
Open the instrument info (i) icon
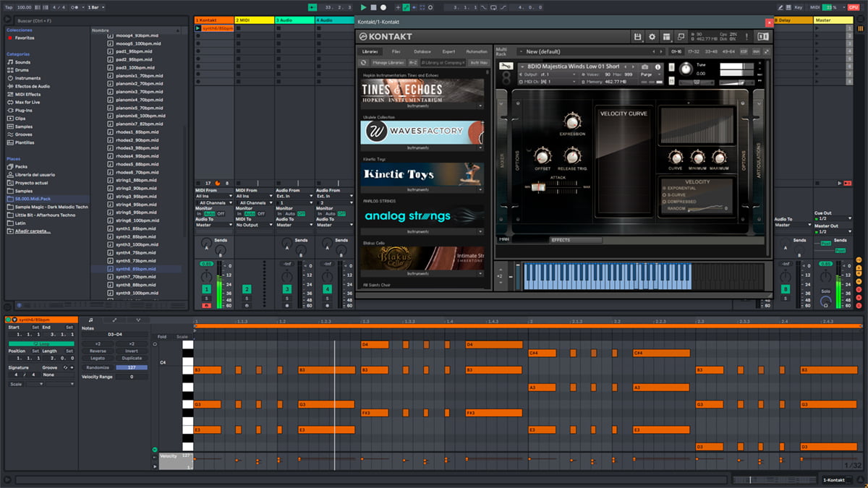(x=658, y=67)
